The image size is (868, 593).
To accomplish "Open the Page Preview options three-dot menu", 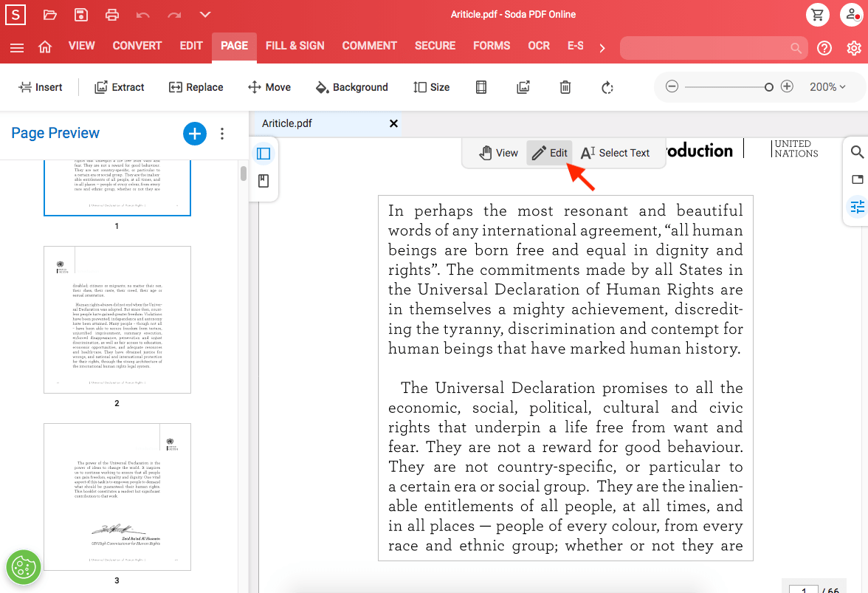I will [222, 134].
